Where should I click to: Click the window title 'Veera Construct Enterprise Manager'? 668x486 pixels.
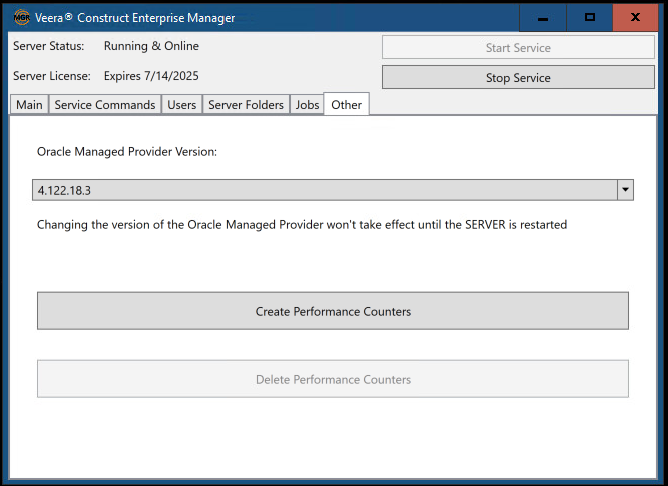(135, 18)
